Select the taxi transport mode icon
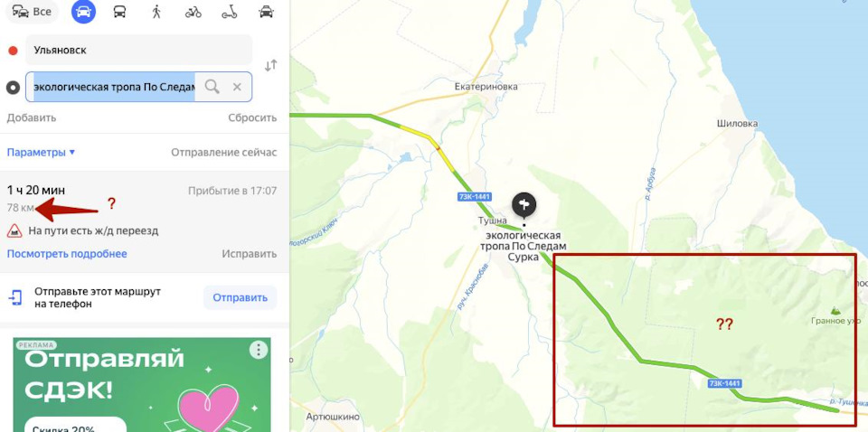Viewport: 868px width, 432px height. click(x=266, y=12)
